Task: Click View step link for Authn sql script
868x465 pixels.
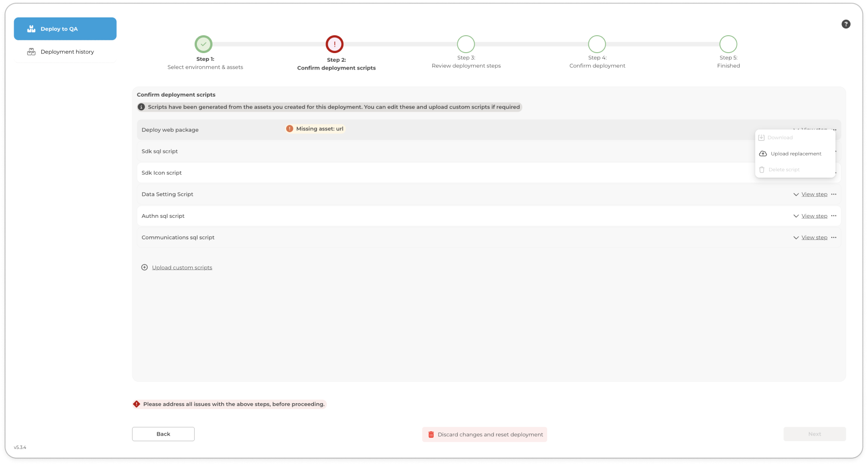Action: [814, 216]
